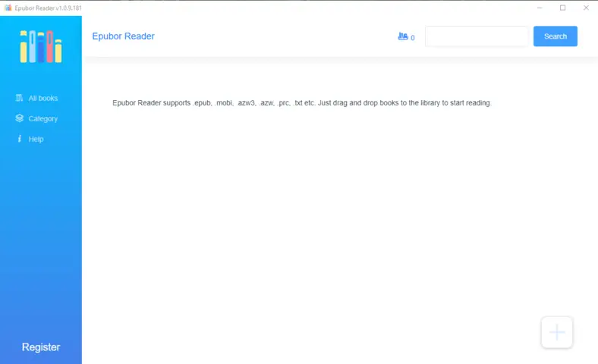Close the Epubor Reader window

[586, 8]
